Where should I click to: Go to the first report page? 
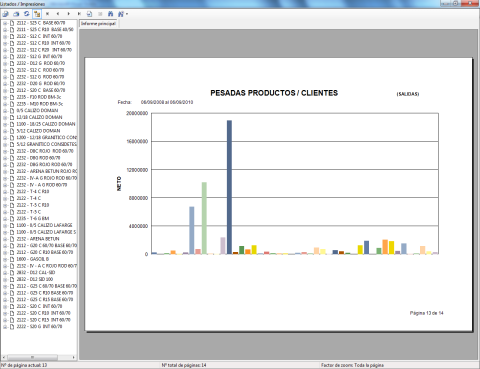point(47,14)
